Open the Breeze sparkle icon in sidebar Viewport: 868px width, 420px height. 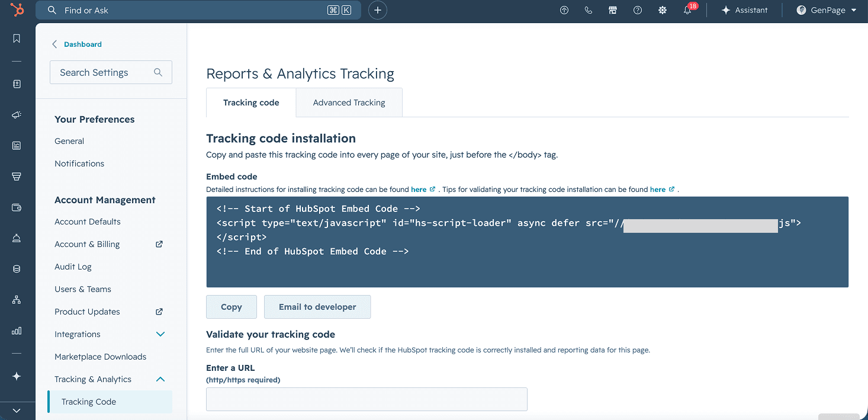pos(17,376)
